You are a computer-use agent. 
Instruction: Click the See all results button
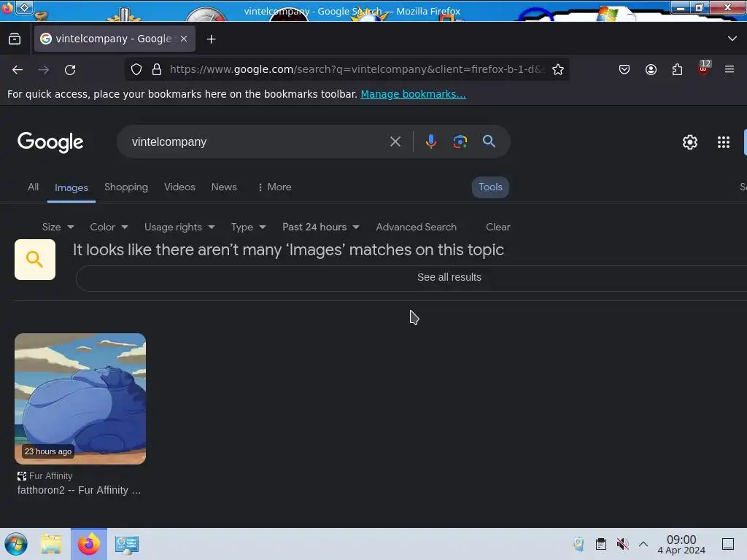click(x=449, y=277)
